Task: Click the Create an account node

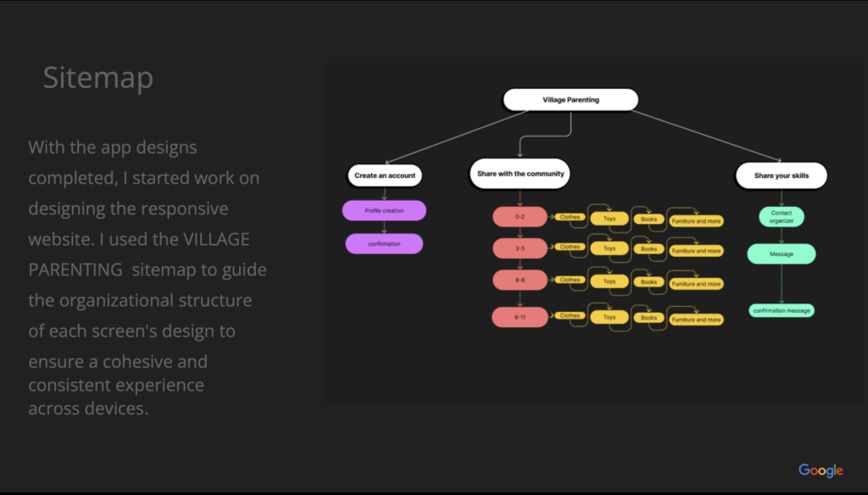Action: click(385, 175)
